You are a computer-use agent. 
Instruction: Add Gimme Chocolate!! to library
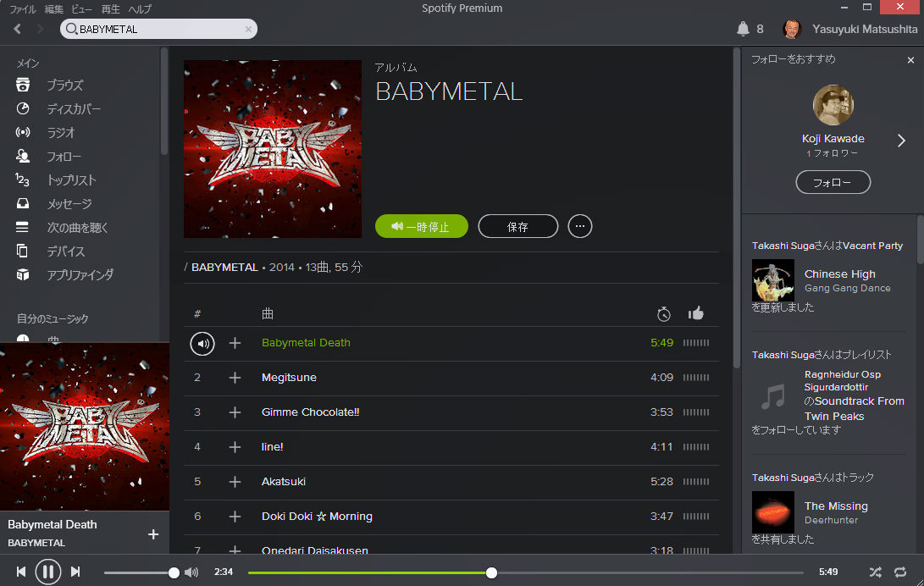point(235,412)
